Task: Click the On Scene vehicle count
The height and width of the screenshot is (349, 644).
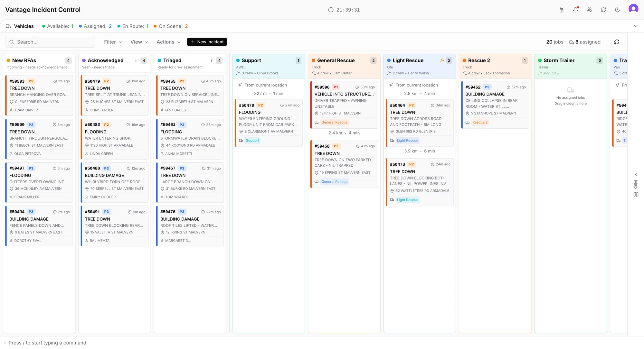Action: coord(170,26)
